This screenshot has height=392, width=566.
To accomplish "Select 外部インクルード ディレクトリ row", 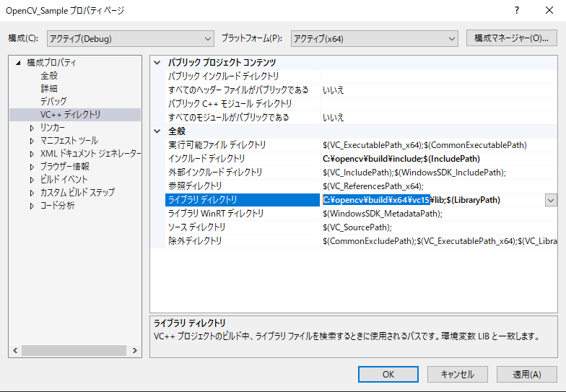I will [361, 172].
